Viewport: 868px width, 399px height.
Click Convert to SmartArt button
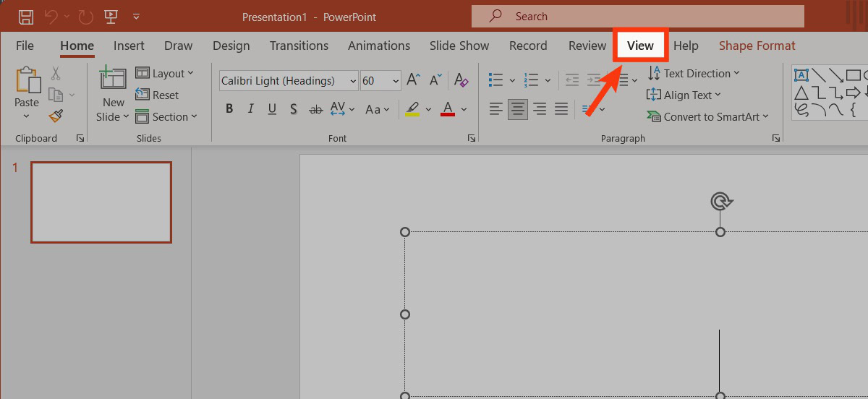pos(707,116)
